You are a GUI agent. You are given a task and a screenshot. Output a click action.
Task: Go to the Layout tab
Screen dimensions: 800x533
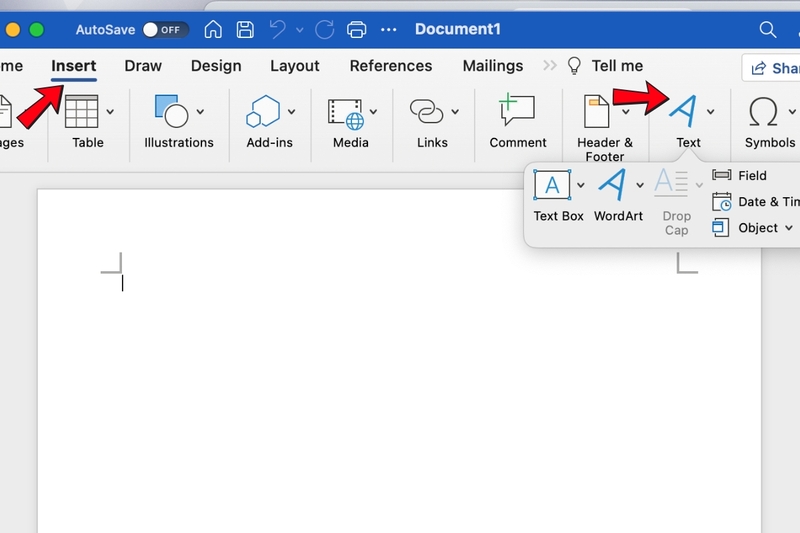294,66
